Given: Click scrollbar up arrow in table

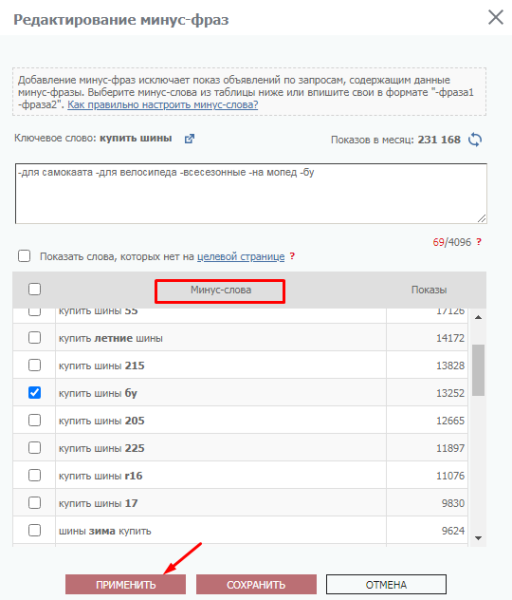Looking at the screenshot, I should click(x=478, y=317).
